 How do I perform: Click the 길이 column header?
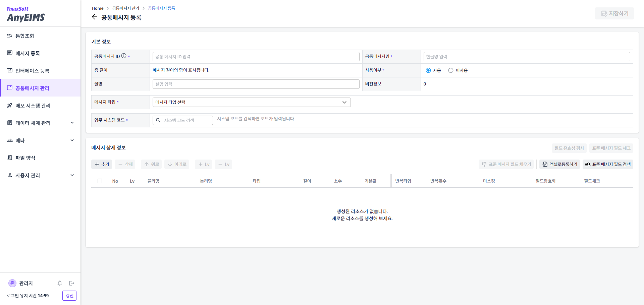pyautogui.click(x=307, y=181)
